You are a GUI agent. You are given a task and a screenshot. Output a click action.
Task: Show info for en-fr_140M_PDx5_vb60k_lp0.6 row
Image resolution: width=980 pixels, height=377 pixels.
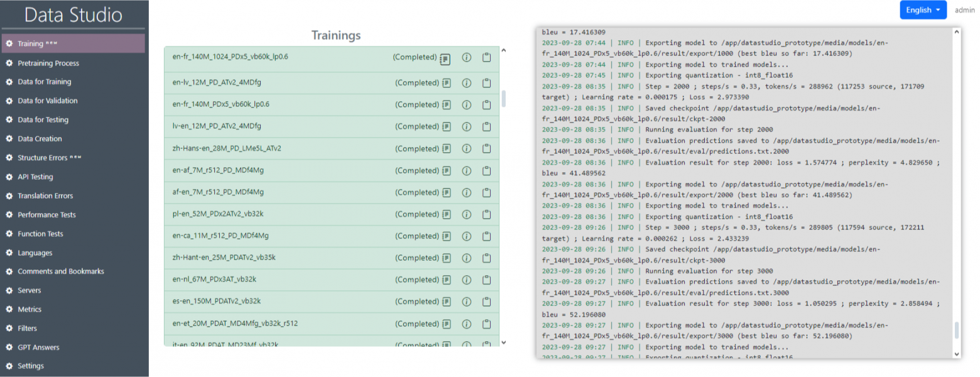coord(467,105)
